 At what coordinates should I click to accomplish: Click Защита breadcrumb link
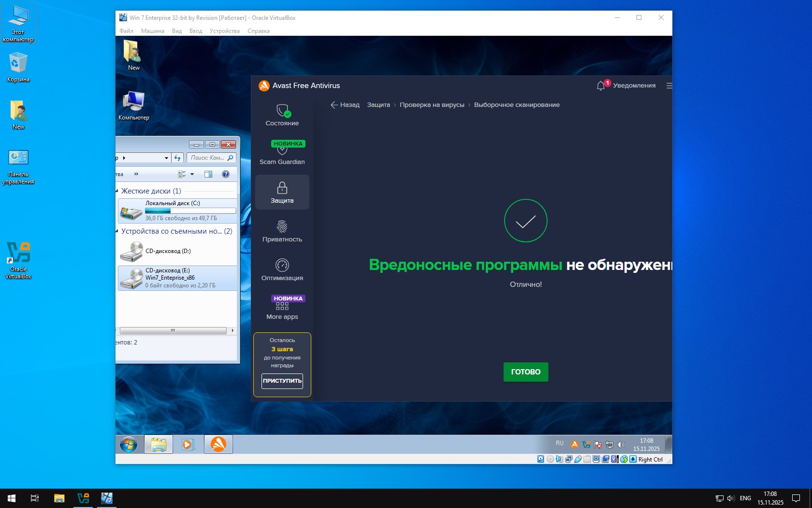[x=378, y=105]
